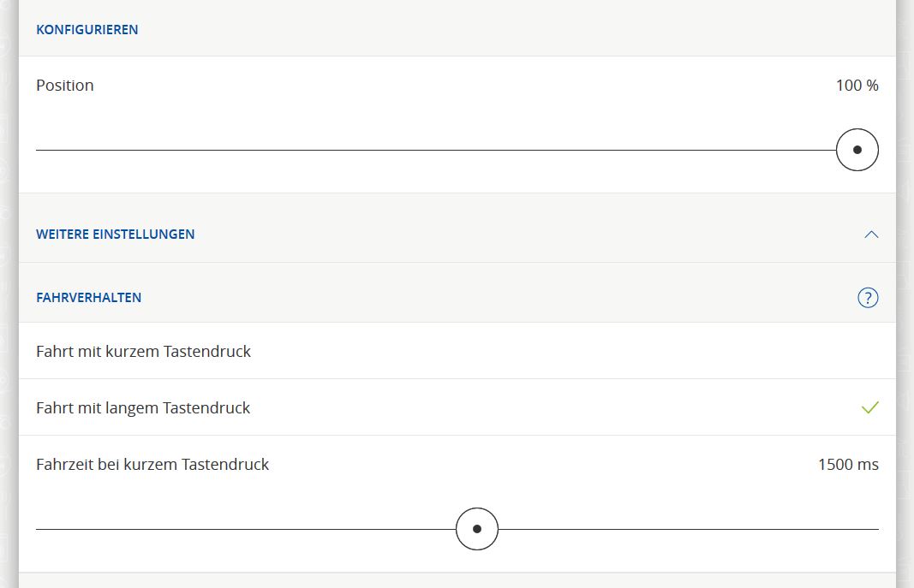Image resolution: width=914 pixels, height=588 pixels.
Task: Click Fahrzeit slider track right of the handle
Action: pos(685,529)
